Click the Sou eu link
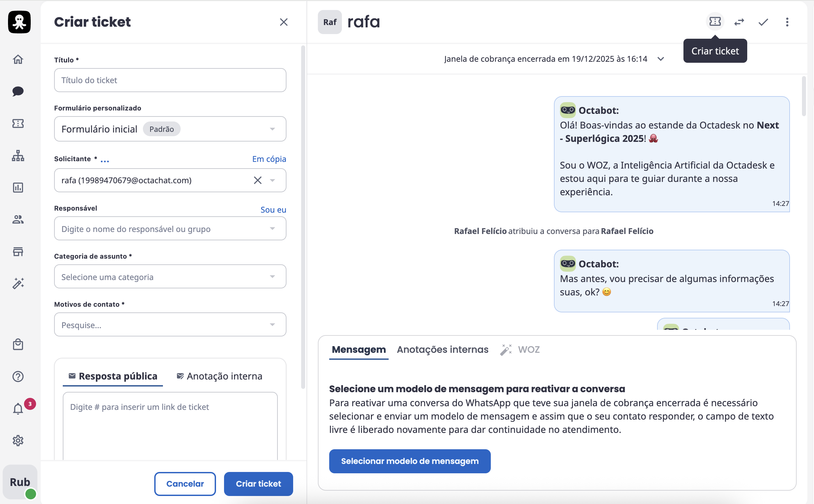 click(x=273, y=210)
